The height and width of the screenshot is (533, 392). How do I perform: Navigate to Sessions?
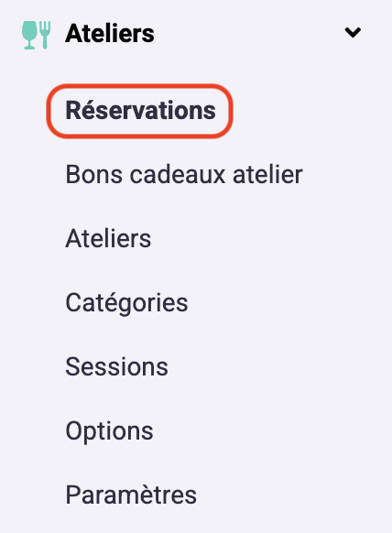click(x=116, y=366)
